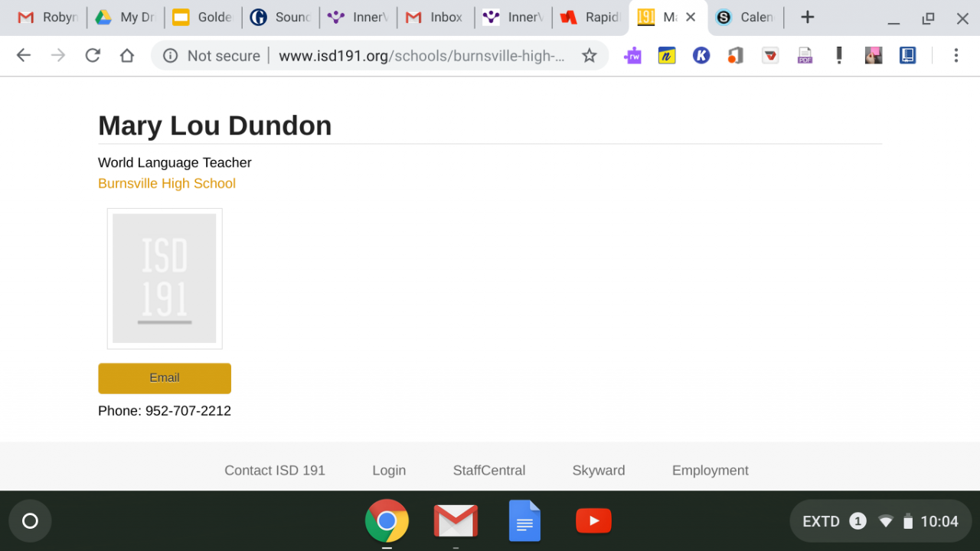Open the PDF extension

[805, 55]
